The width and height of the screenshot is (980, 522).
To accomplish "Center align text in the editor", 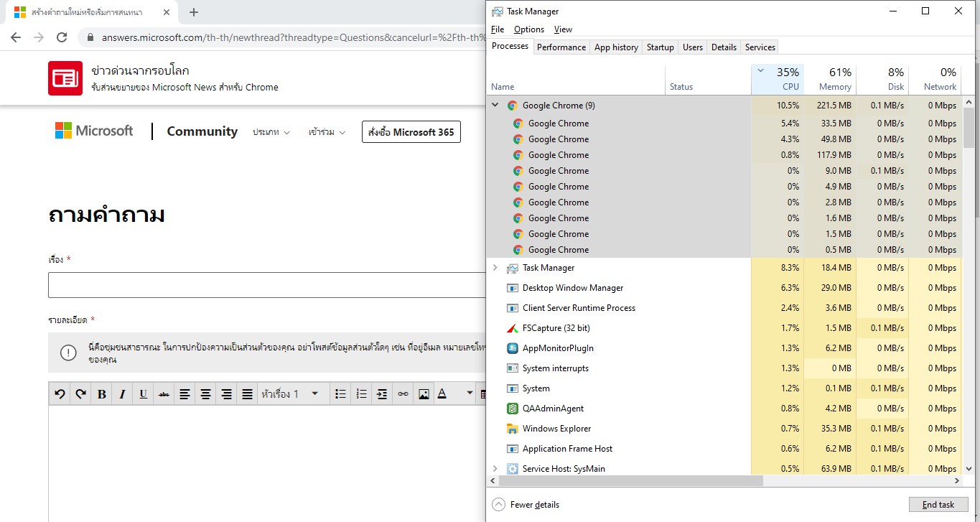I will (205, 393).
